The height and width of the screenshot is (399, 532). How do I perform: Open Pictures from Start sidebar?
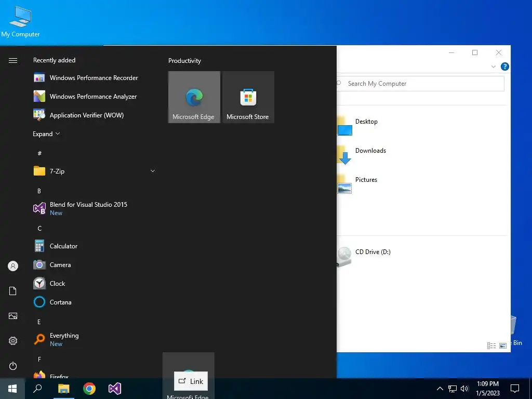click(x=13, y=316)
